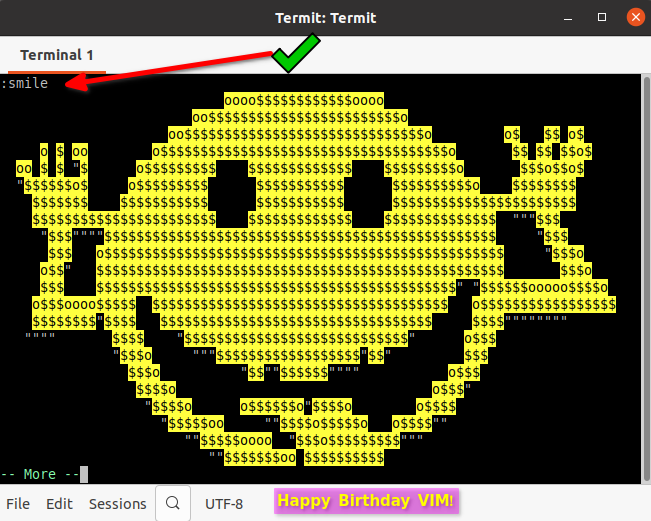Click the green checkmark icon

tap(297, 53)
